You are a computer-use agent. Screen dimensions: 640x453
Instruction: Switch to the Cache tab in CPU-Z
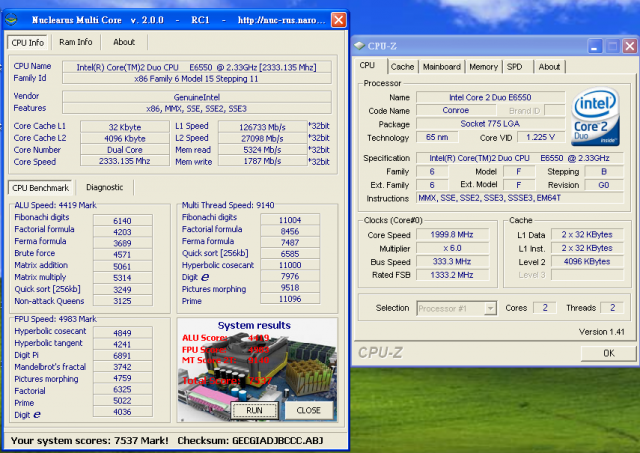point(402,67)
